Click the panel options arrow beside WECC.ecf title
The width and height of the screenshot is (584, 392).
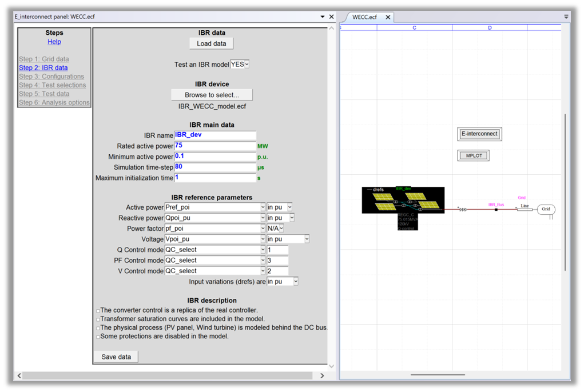323,17
